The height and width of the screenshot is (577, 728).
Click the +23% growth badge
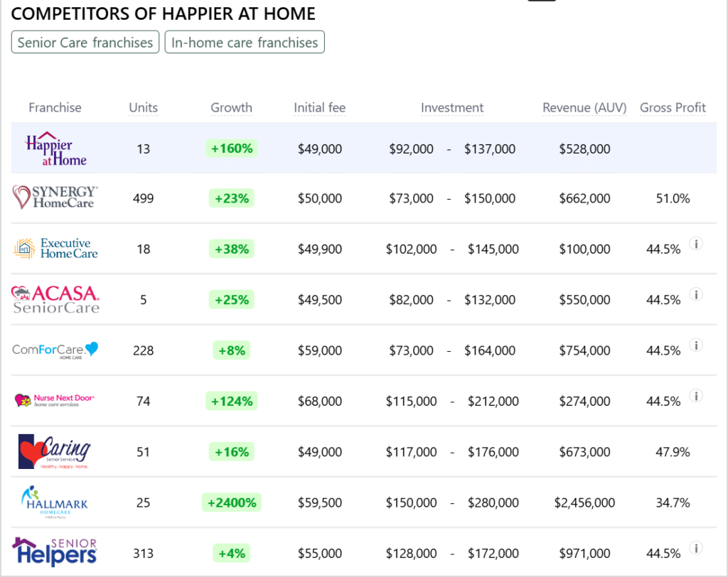231,199
